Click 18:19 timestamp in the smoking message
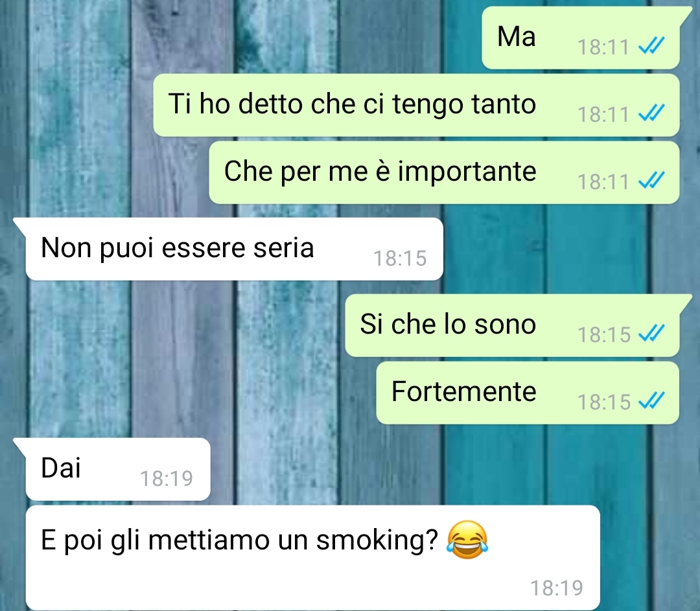This screenshot has height=611, width=700. [x=557, y=588]
